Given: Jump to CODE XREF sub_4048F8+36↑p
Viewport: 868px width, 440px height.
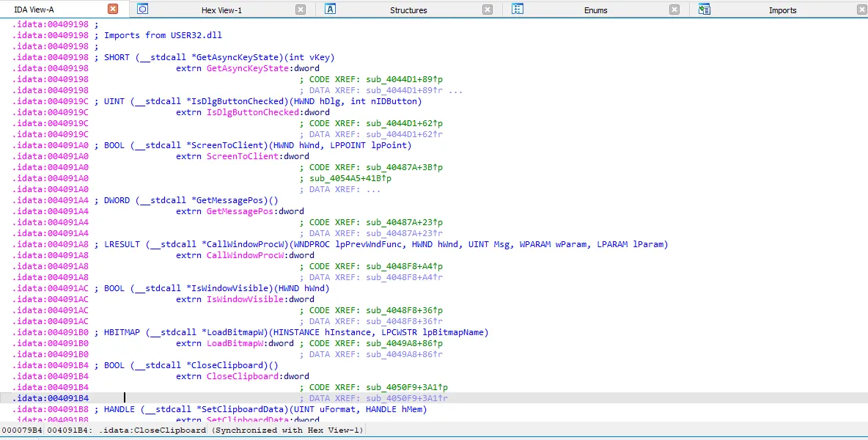Looking at the screenshot, I should (x=404, y=310).
